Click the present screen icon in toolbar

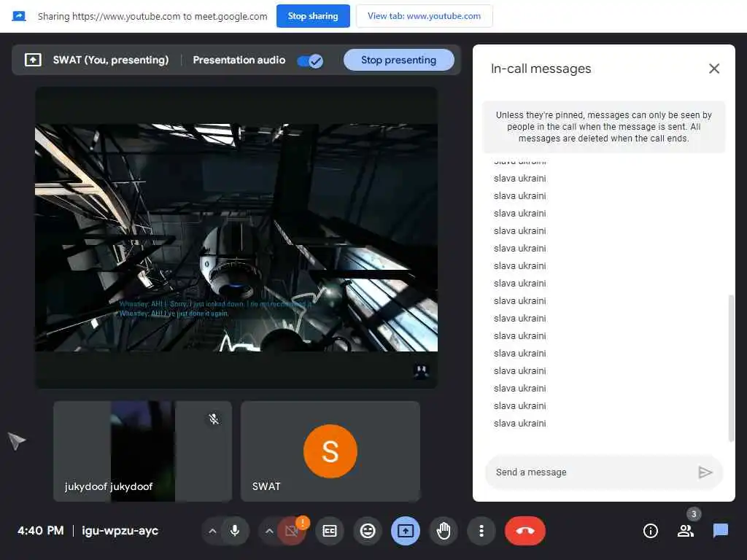[x=406, y=531]
